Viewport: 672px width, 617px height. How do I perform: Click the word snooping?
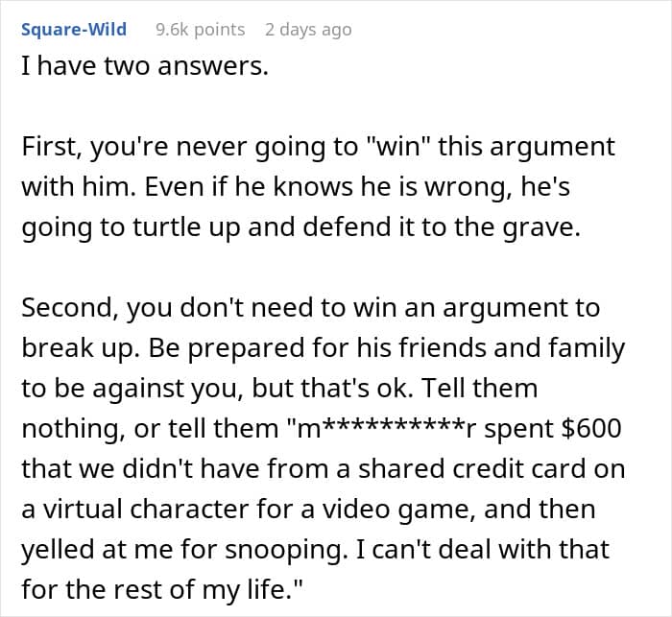coord(287,550)
